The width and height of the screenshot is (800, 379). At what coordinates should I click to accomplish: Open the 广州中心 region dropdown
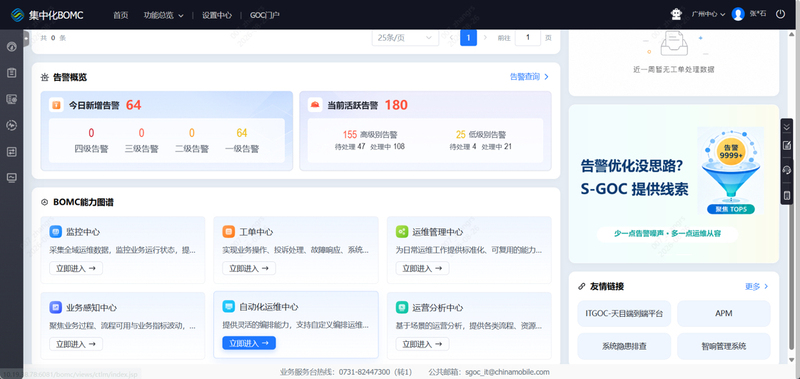coord(708,14)
